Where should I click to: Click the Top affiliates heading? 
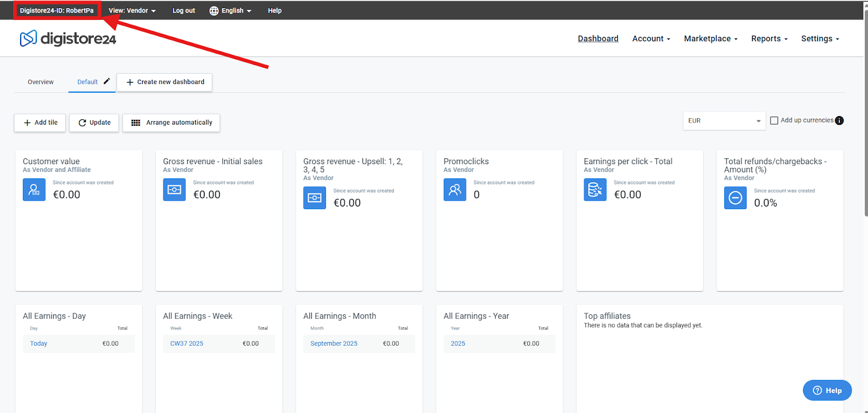point(607,316)
